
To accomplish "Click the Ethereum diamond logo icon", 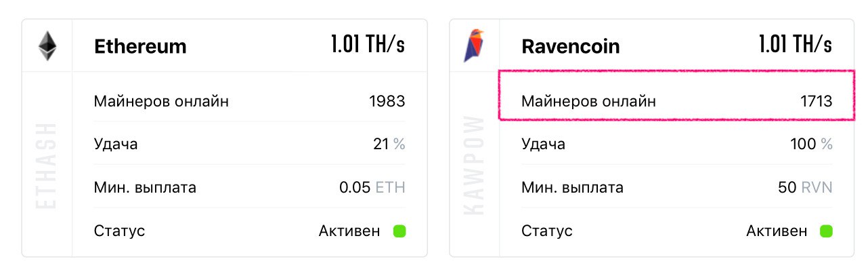I will pos(47,46).
